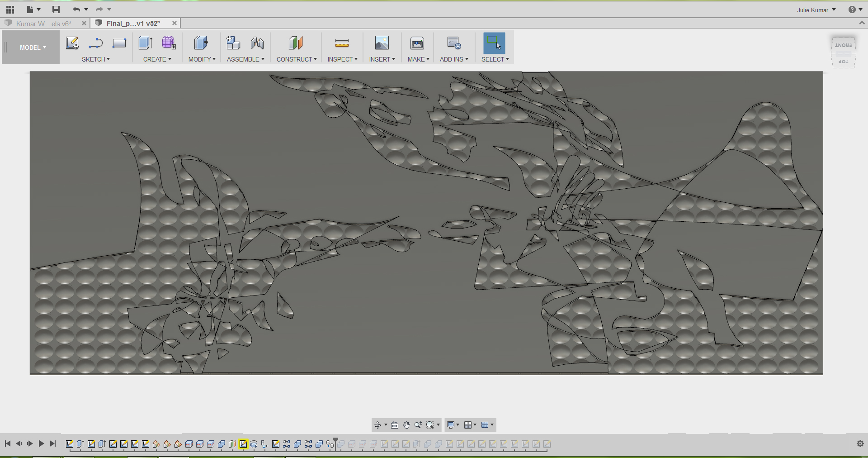Select the Press Pull modify icon
The height and width of the screenshot is (458, 868).
point(201,43)
